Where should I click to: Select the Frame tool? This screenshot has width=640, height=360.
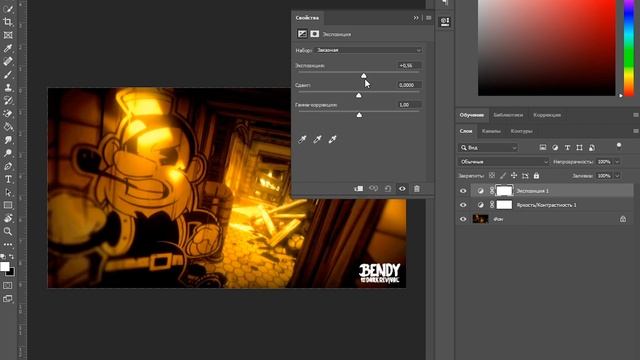8,35
